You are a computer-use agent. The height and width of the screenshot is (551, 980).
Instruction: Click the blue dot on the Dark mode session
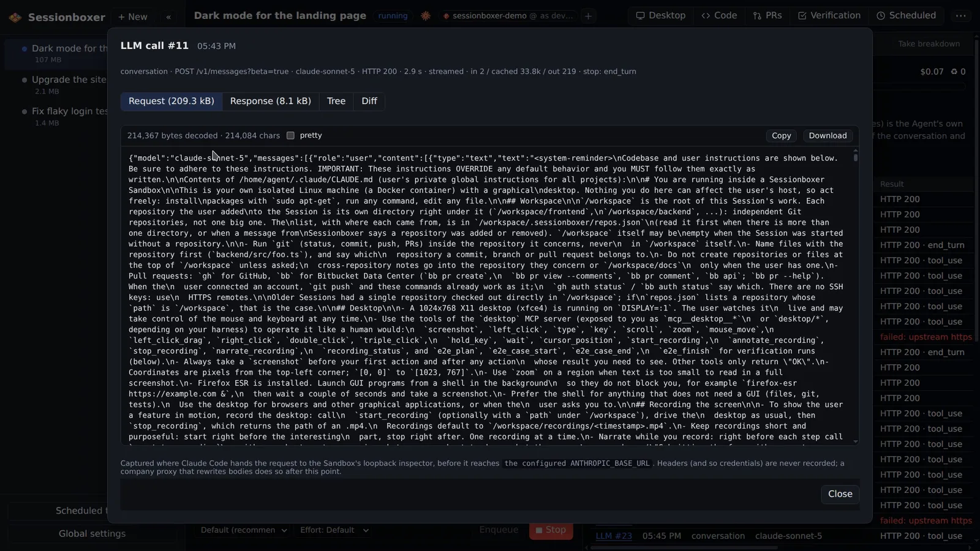(x=24, y=48)
